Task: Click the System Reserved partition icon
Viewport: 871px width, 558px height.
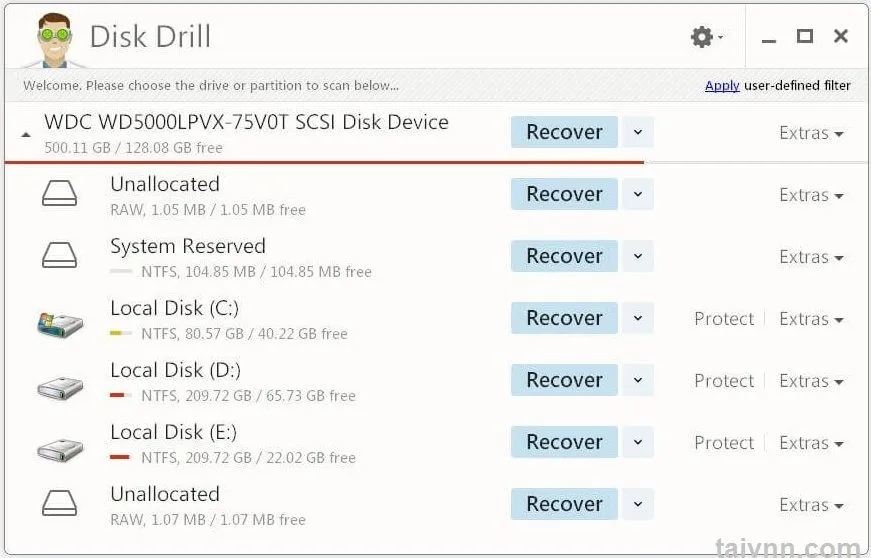Action: point(60,257)
